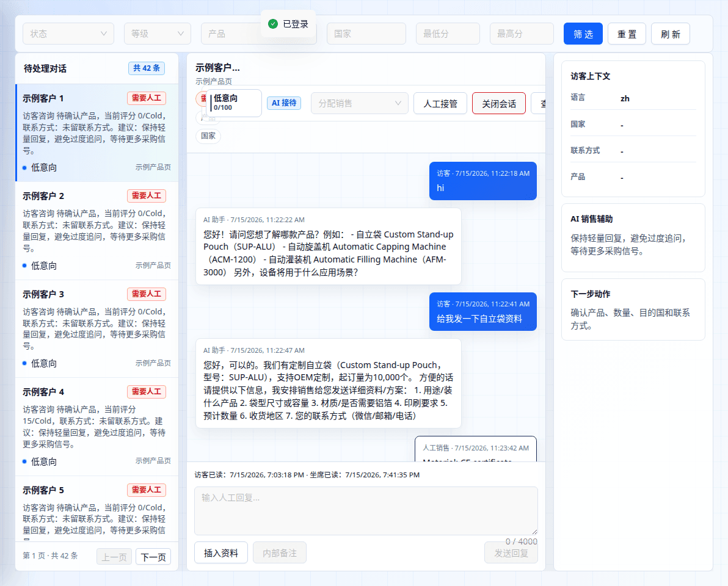This screenshot has height=586, width=728.
Task: Click the green check icon in 已登录 toast
Action: (x=273, y=24)
